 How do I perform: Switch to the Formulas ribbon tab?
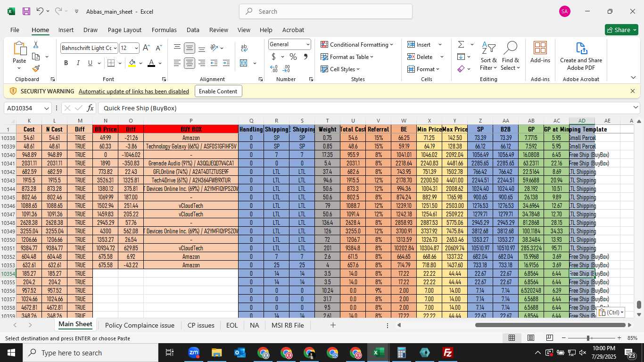click(x=164, y=30)
